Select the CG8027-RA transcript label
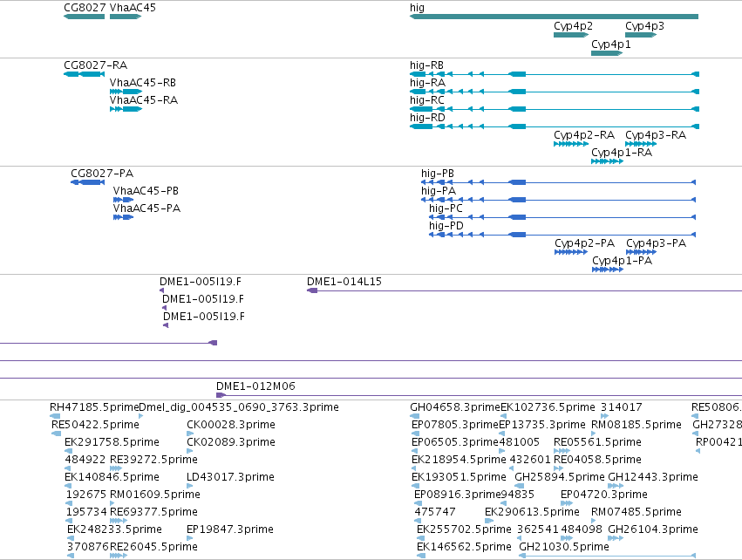 96,65
